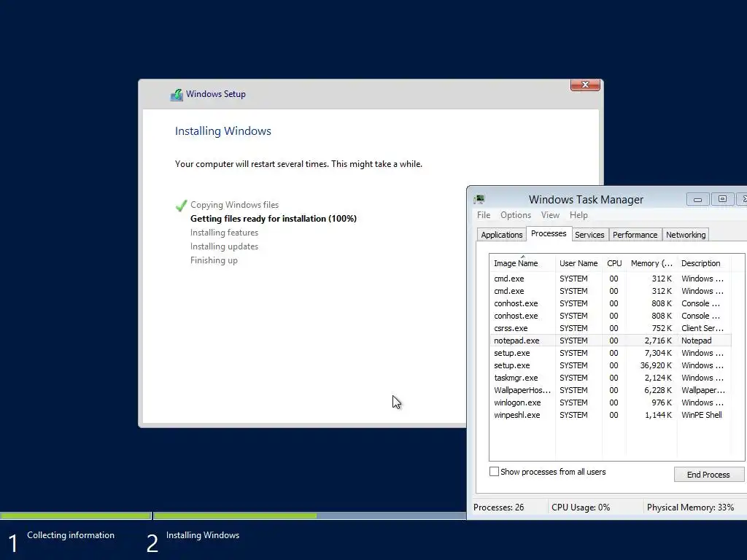Open the View menu in Task Manager
The image size is (747, 560).
pyautogui.click(x=550, y=215)
